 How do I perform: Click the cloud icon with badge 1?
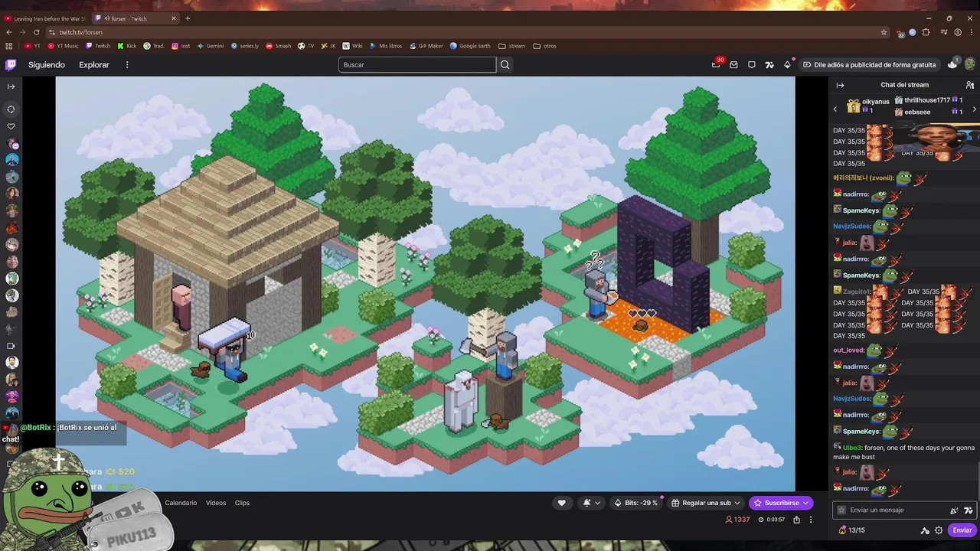(x=952, y=64)
